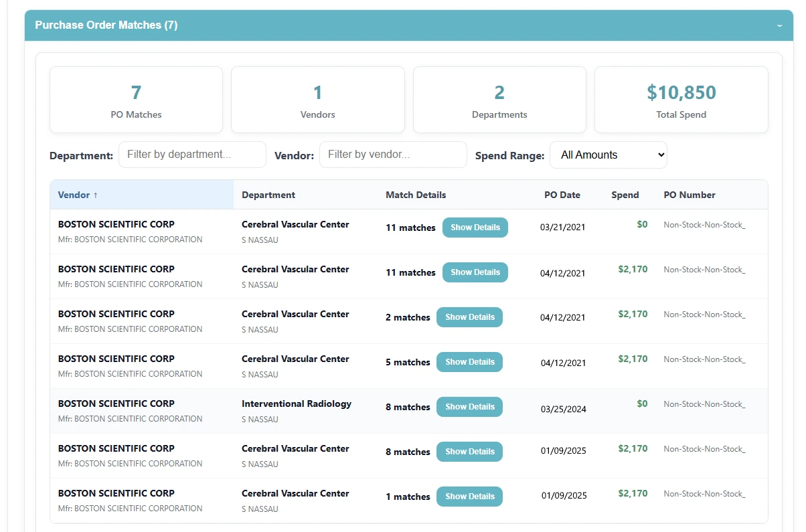Show details for the 1 matches row
The height and width of the screenshot is (532, 806).
[469, 497]
